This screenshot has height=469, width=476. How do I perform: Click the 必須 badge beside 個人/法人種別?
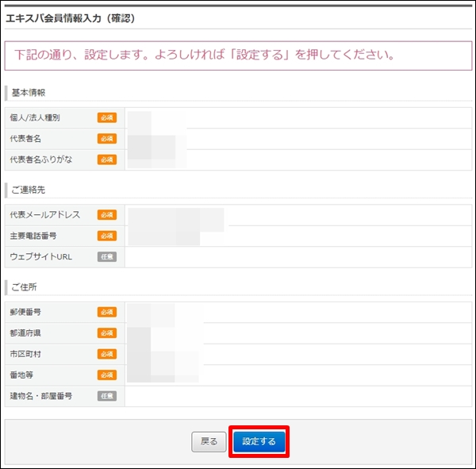[107, 117]
